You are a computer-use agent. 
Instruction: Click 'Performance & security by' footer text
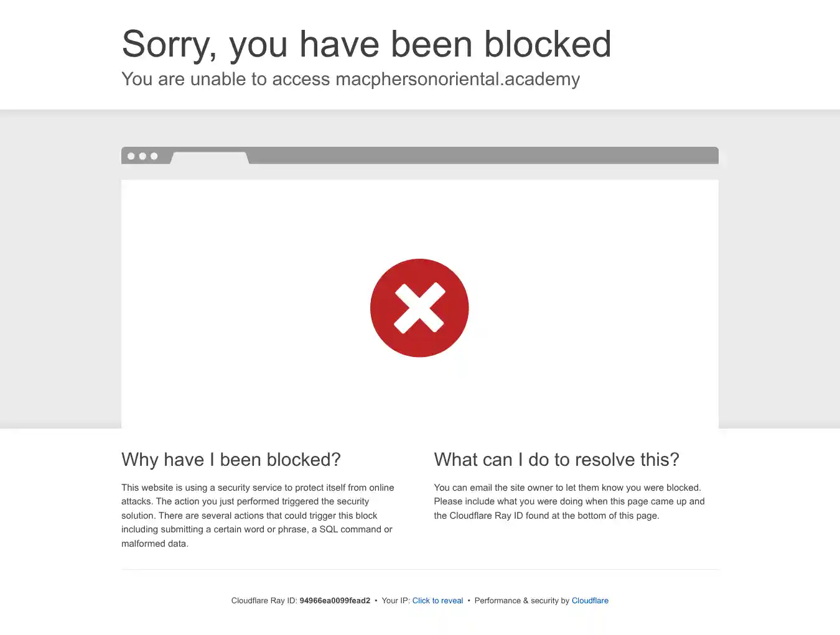pos(521,601)
